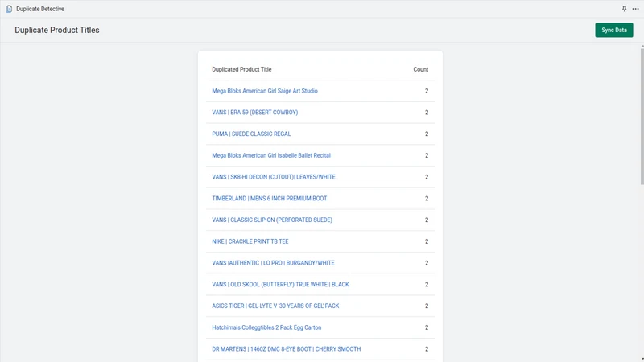Click count 2 in the ASICS TIGER row
This screenshot has width=644, height=362.
(x=427, y=306)
